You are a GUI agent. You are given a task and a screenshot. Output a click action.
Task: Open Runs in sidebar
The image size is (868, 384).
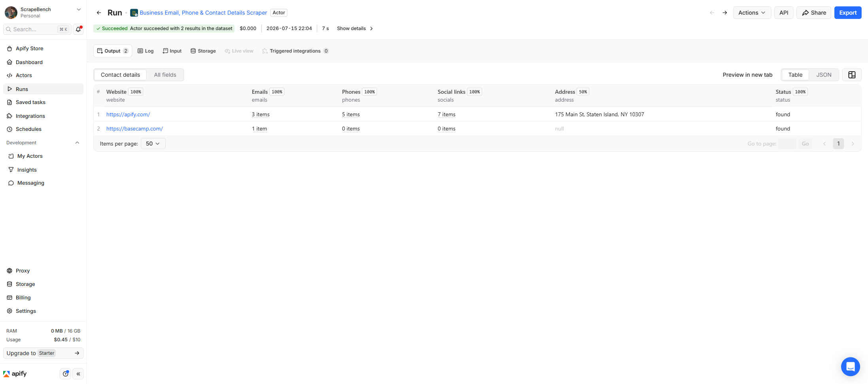coord(43,89)
